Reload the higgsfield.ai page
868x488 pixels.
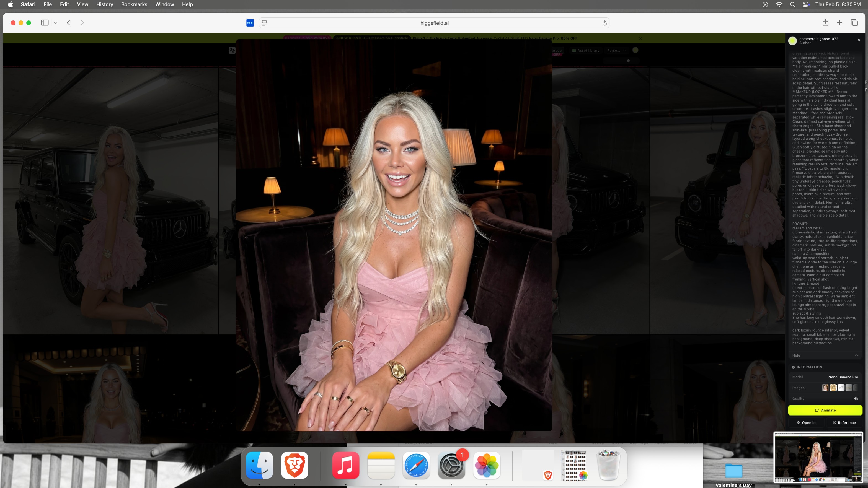pyautogui.click(x=604, y=23)
